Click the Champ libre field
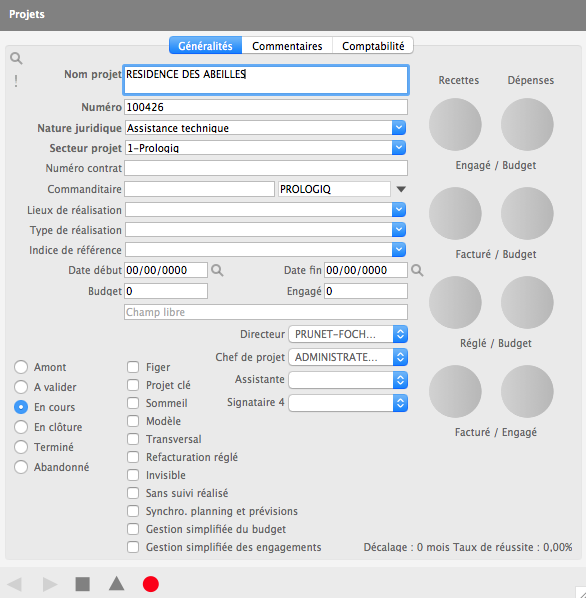The width and height of the screenshot is (586, 598). (x=266, y=312)
